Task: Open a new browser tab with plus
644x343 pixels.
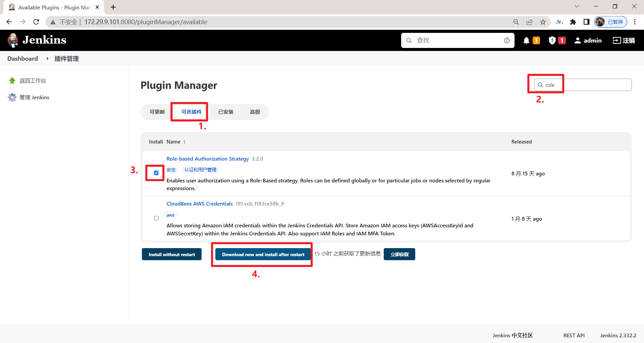Action: click(x=113, y=7)
